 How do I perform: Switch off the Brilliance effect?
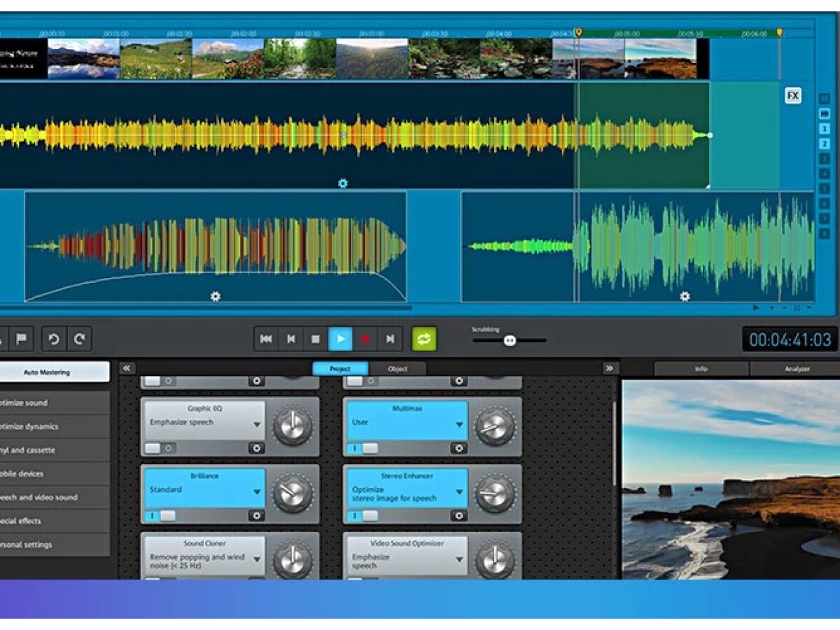(x=160, y=516)
